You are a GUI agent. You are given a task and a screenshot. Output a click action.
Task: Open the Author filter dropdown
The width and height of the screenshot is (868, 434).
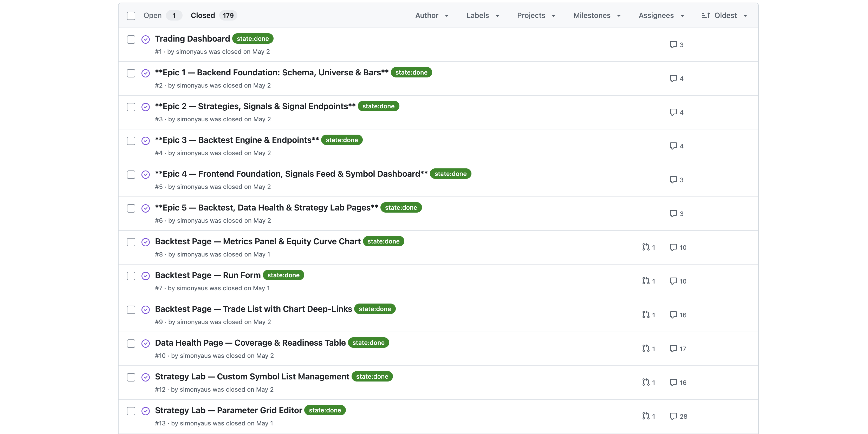coord(432,16)
